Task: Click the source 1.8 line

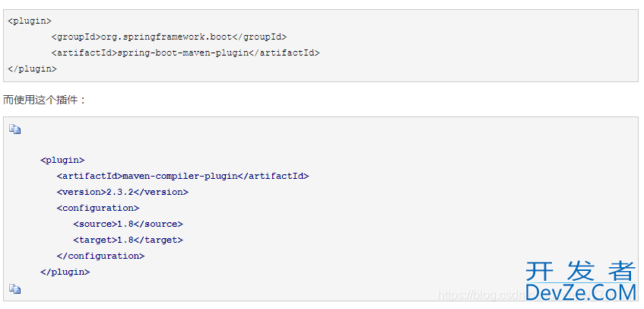Action: pyautogui.click(x=128, y=225)
